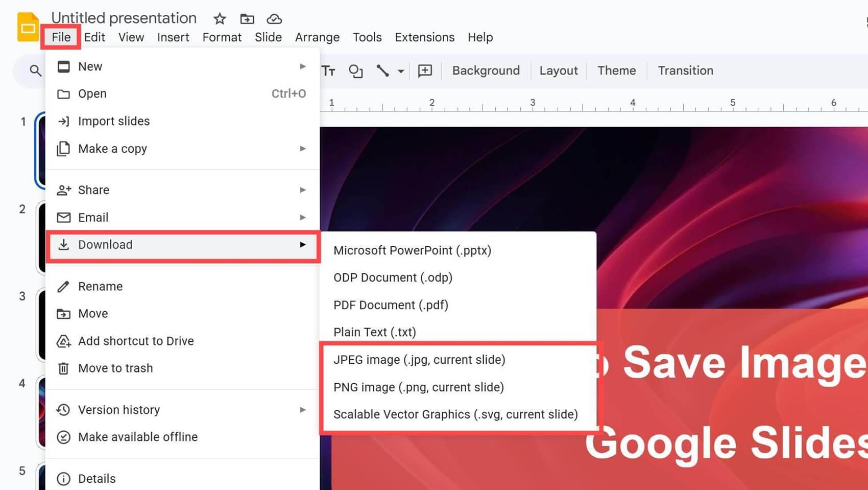
Task: Open the File menu
Action: point(61,37)
